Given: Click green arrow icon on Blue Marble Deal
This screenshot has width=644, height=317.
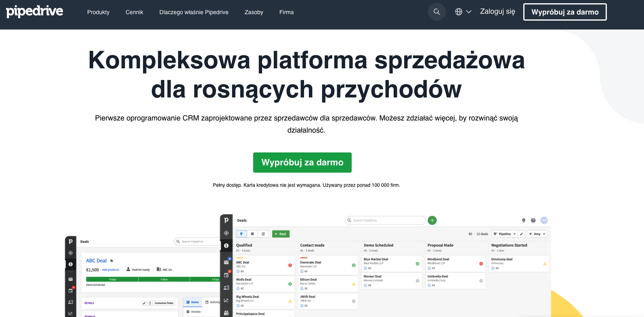Looking at the screenshot, I should (x=417, y=264).
